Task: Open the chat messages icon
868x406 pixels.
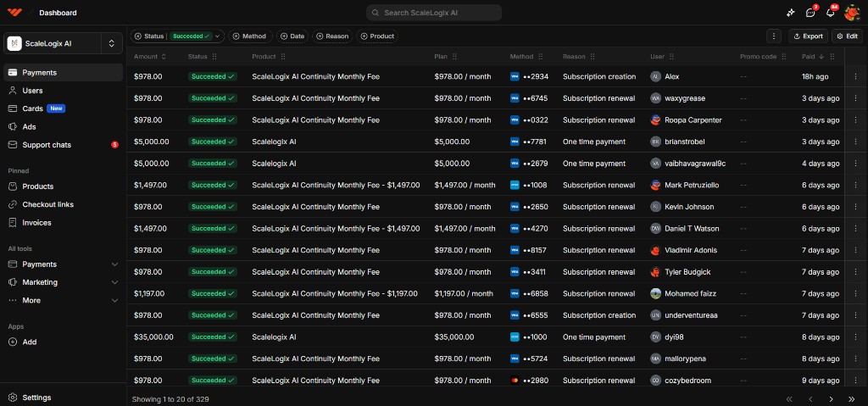Action: click(810, 13)
